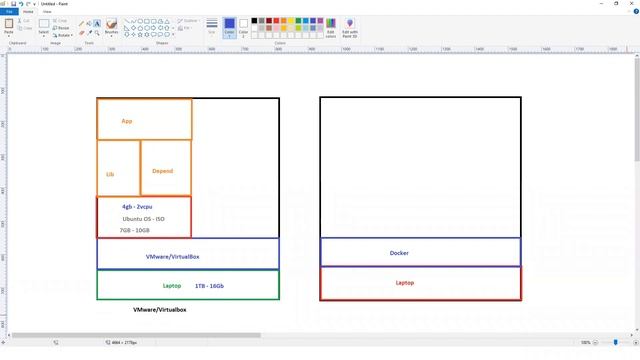Pick the green color swatch
Image resolution: width=640 pixels, height=360 pixels.
pyautogui.click(x=298, y=20)
